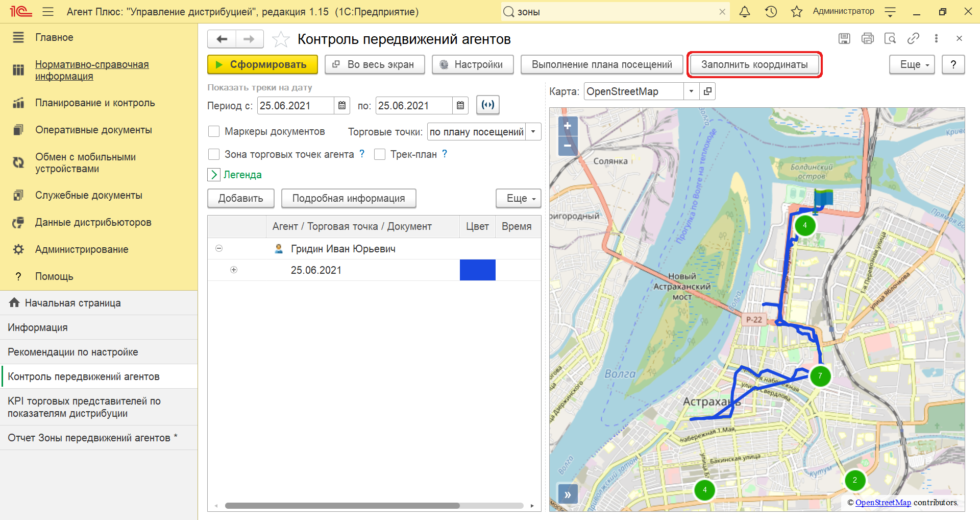Image resolution: width=980 pixels, height=520 pixels.
Task: Open Планирование и контроль section
Action: point(95,103)
